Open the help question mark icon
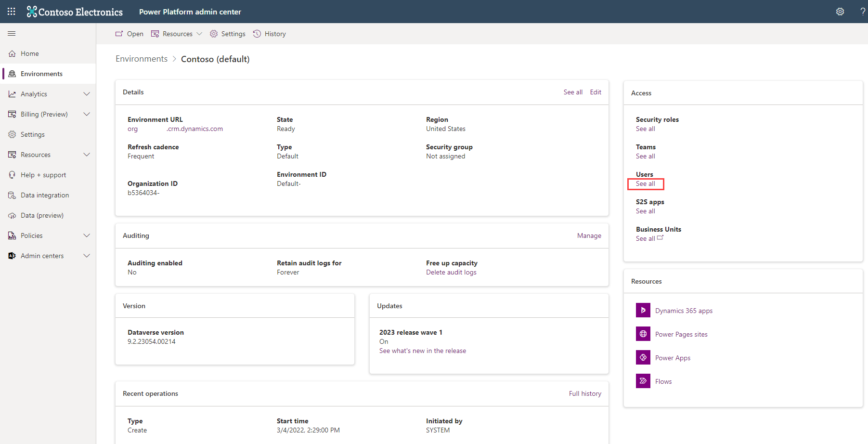This screenshot has width=868, height=444. 863,12
